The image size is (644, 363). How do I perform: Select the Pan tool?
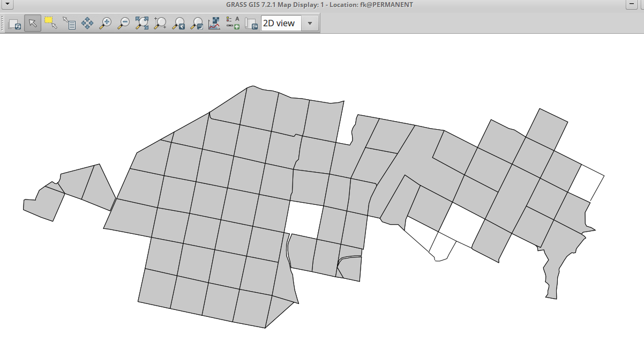(x=87, y=23)
